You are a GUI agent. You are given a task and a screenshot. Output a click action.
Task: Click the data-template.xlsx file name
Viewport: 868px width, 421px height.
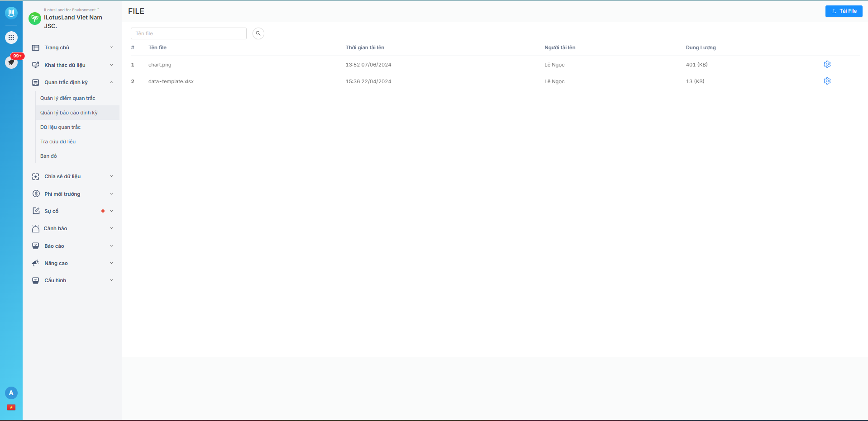click(171, 81)
